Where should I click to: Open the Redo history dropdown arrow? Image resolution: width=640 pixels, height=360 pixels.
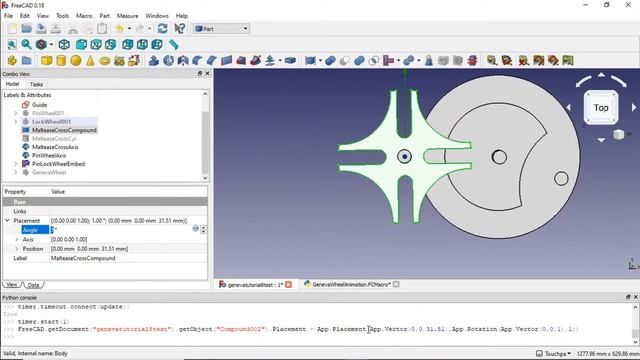tap(149, 29)
